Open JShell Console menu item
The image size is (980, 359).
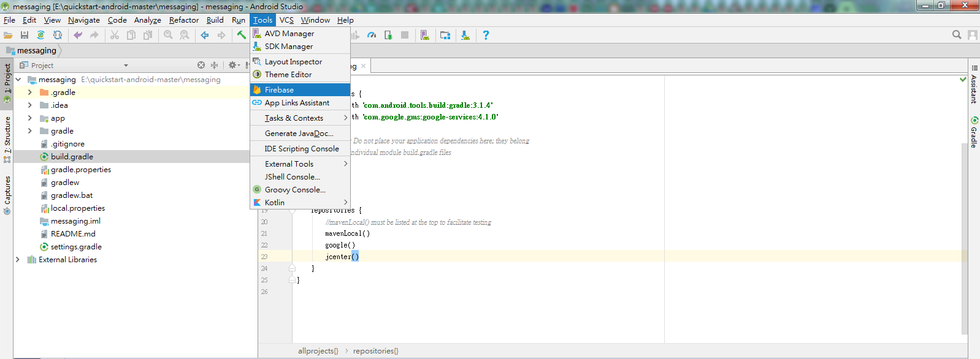[x=300, y=177]
